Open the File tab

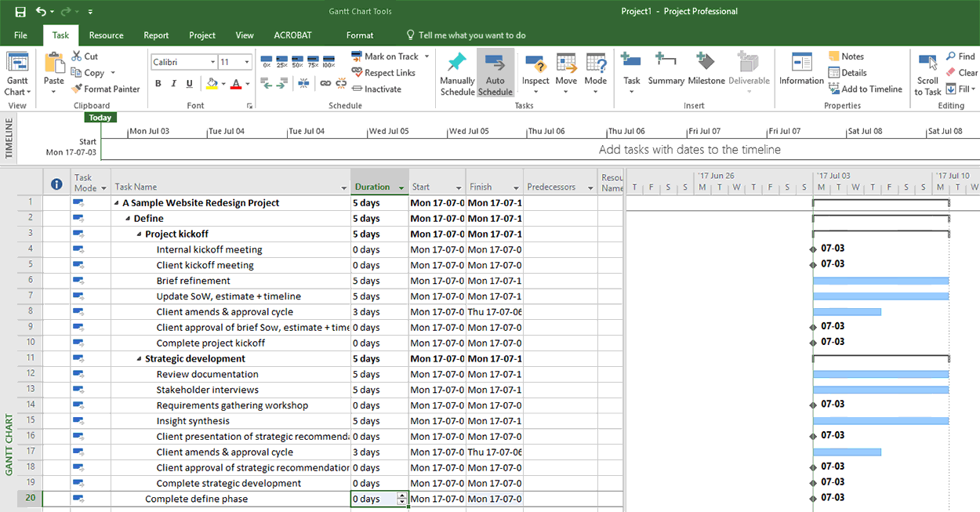[x=20, y=35]
